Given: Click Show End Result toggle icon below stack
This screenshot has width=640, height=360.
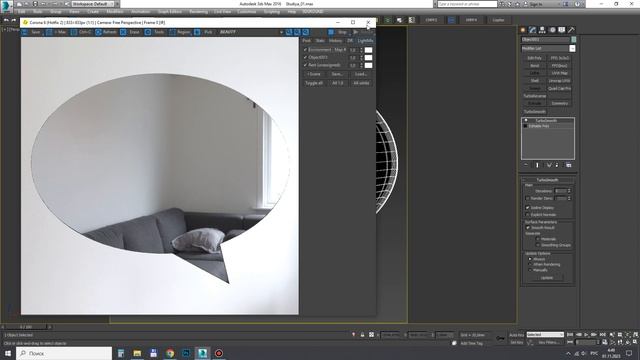Looking at the screenshot, I should (537, 165).
